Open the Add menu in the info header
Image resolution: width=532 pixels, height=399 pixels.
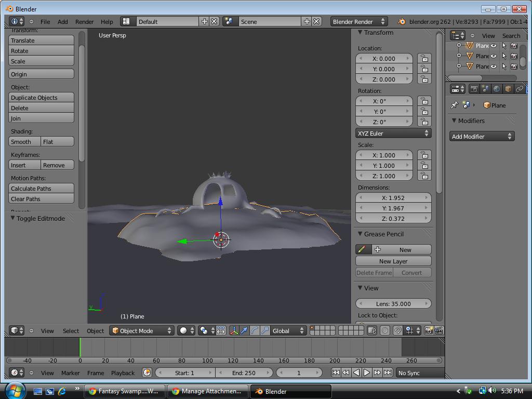pyautogui.click(x=62, y=21)
